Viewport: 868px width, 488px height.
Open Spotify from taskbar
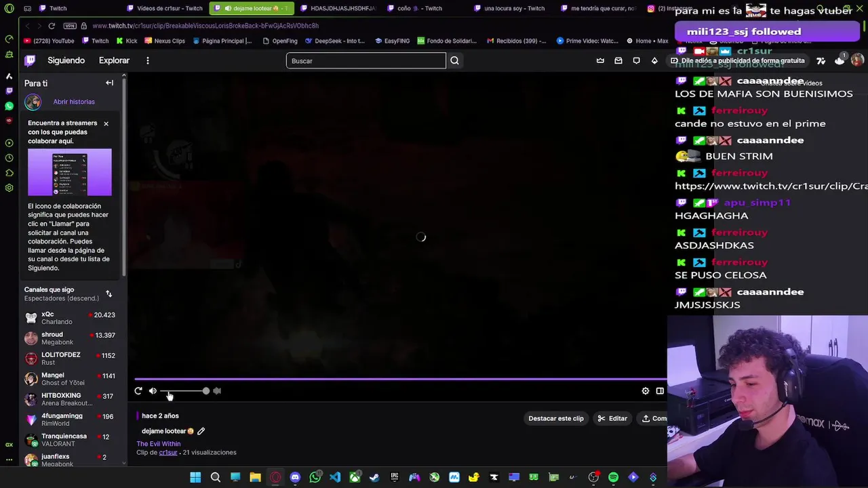pos(613,477)
